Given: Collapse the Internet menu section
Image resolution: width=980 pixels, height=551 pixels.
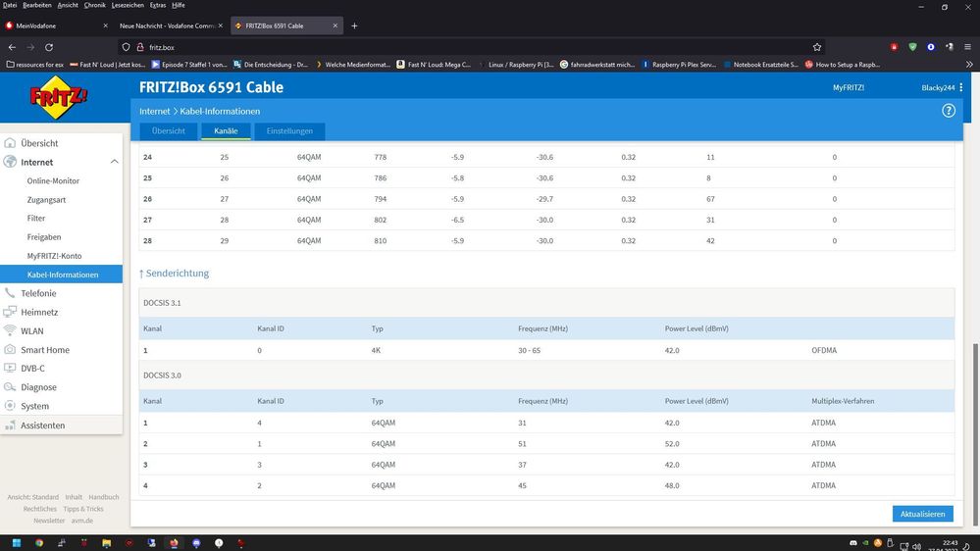Looking at the screenshot, I should (115, 162).
